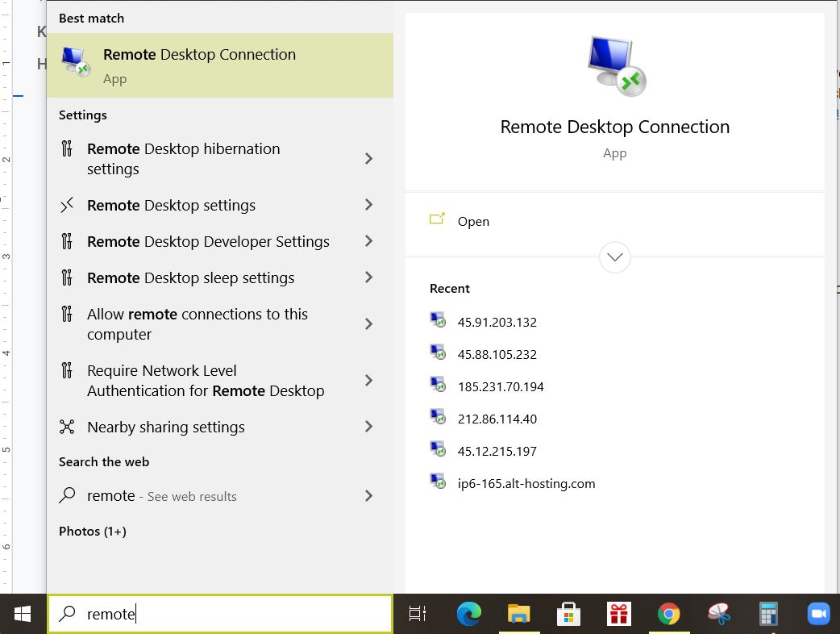This screenshot has height=634, width=840.
Task: Open recent connection ip6-165.alt-hosting.com
Action: 526,484
